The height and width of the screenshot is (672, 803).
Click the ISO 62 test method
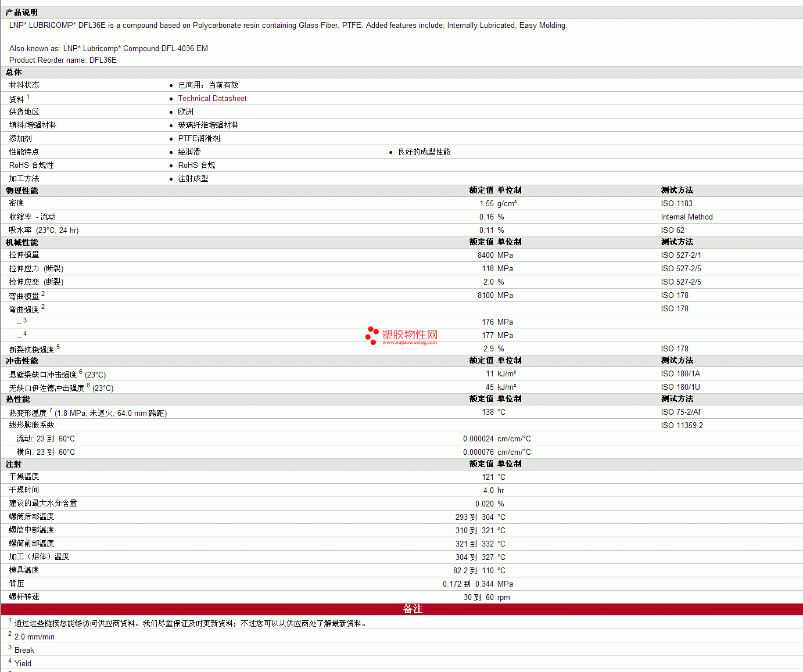coord(673,231)
